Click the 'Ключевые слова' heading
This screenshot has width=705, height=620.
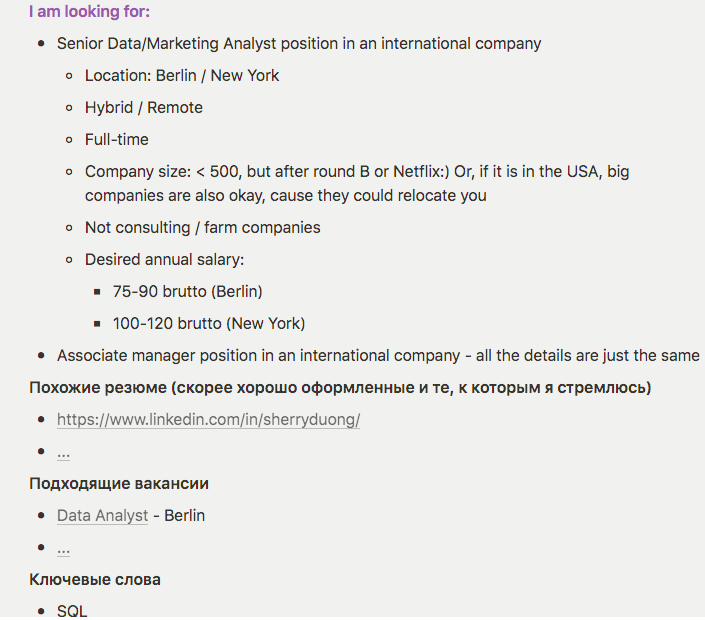coord(95,580)
